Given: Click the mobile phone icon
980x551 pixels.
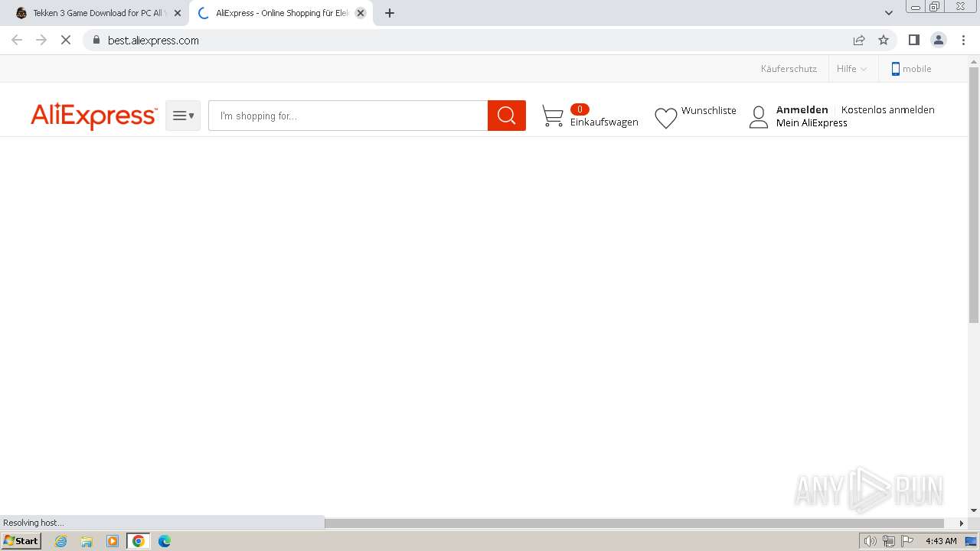Looking at the screenshot, I should [x=895, y=69].
